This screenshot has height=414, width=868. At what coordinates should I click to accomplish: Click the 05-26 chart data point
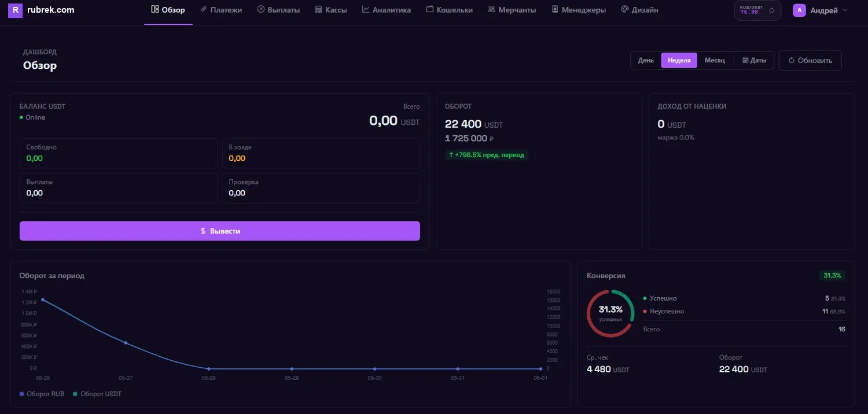(43, 300)
